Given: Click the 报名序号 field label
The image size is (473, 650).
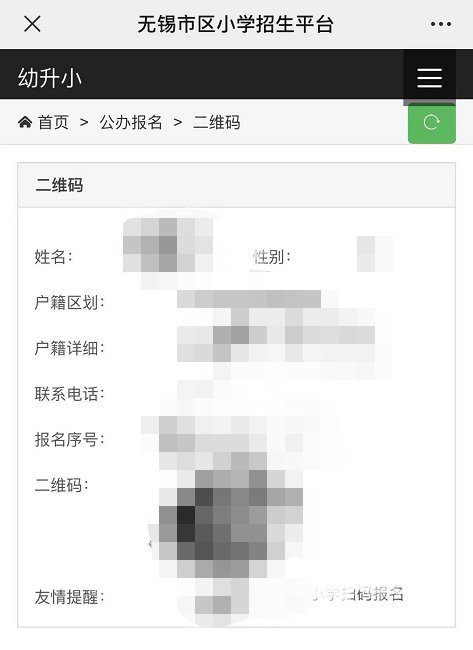Looking at the screenshot, I should 69,439.
